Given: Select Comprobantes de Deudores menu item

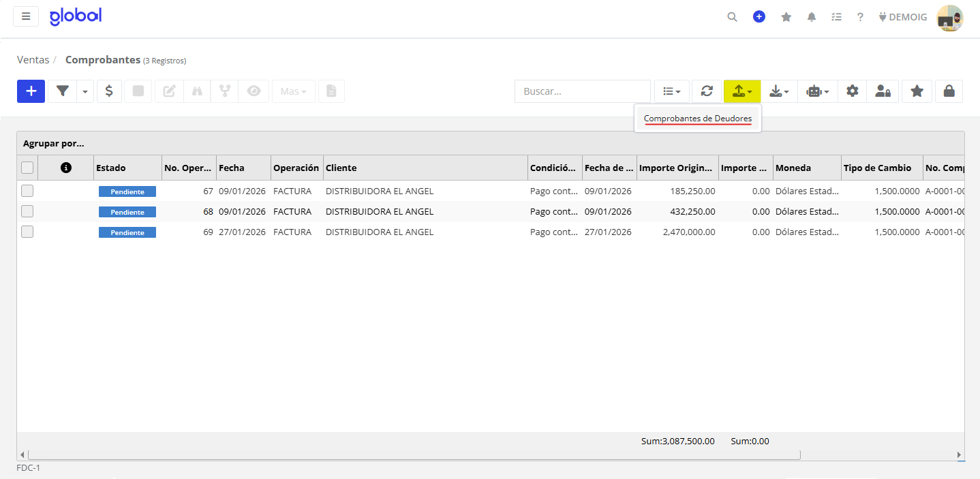Looking at the screenshot, I should (697, 119).
